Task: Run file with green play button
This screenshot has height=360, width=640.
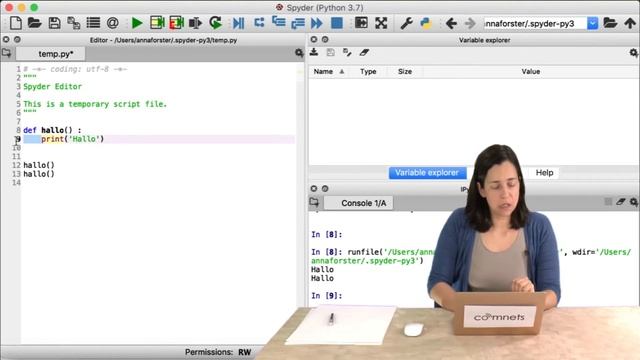Action: pos(137,23)
